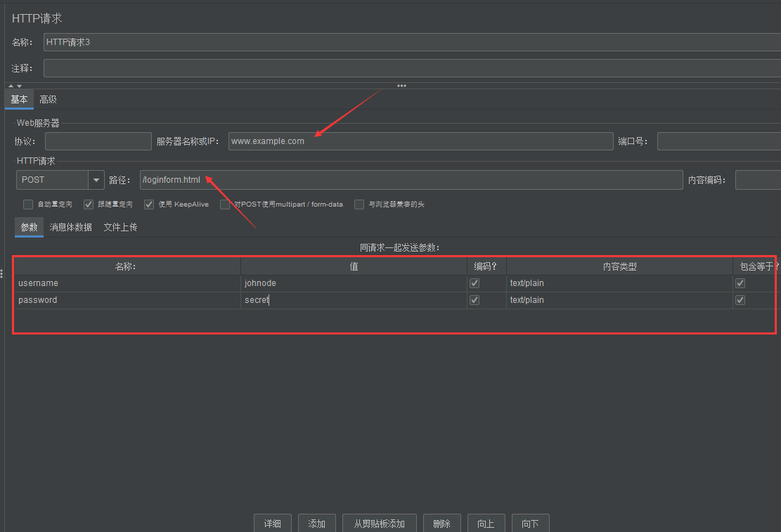
Task: Click the 编码? column header
Action: pyautogui.click(x=486, y=266)
